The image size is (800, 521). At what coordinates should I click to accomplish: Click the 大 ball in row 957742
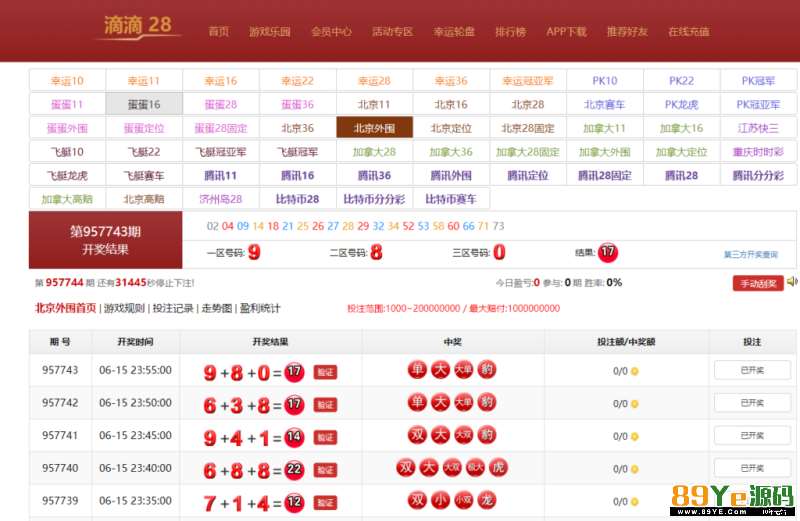[440, 402]
